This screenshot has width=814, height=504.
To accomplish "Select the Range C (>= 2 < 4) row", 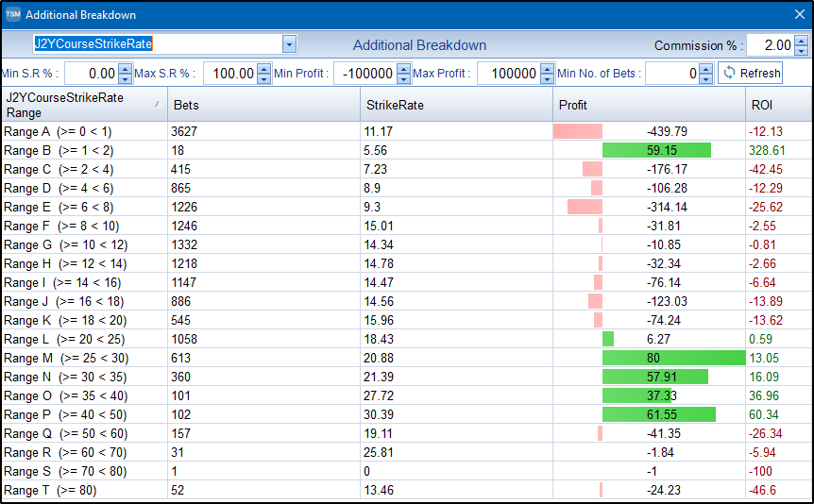I will click(x=406, y=169).
